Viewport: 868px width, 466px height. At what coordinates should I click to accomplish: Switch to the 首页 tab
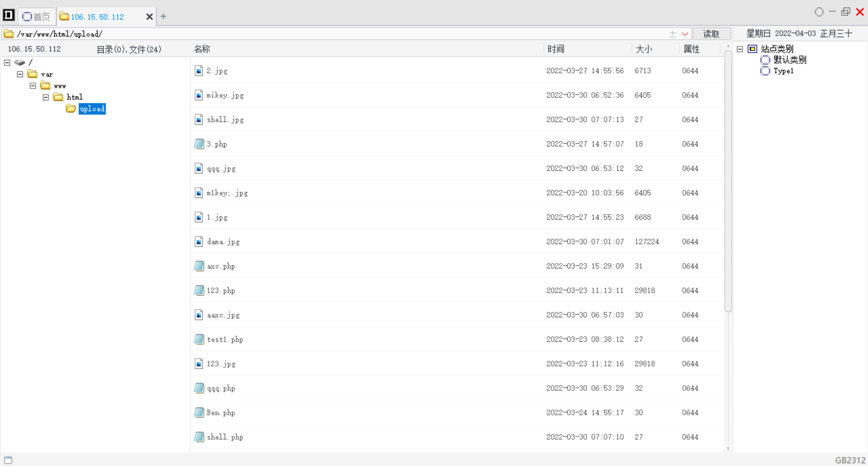(x=37, y=17)
